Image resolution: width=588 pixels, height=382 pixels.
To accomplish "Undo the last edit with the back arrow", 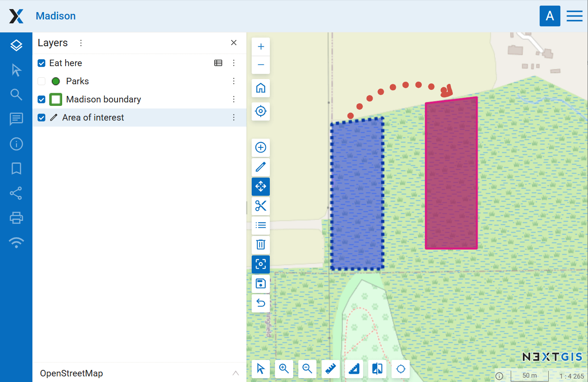I will 261,303.
